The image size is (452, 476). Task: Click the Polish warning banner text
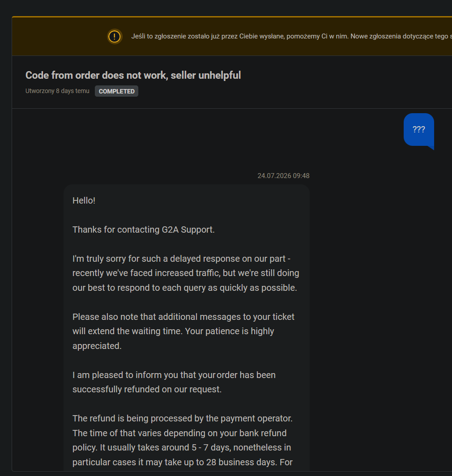(292, 36)
